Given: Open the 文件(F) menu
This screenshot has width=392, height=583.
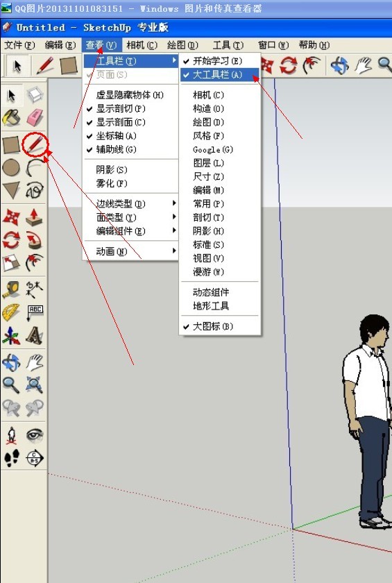Looking at the screenshot, I should 19,45.
